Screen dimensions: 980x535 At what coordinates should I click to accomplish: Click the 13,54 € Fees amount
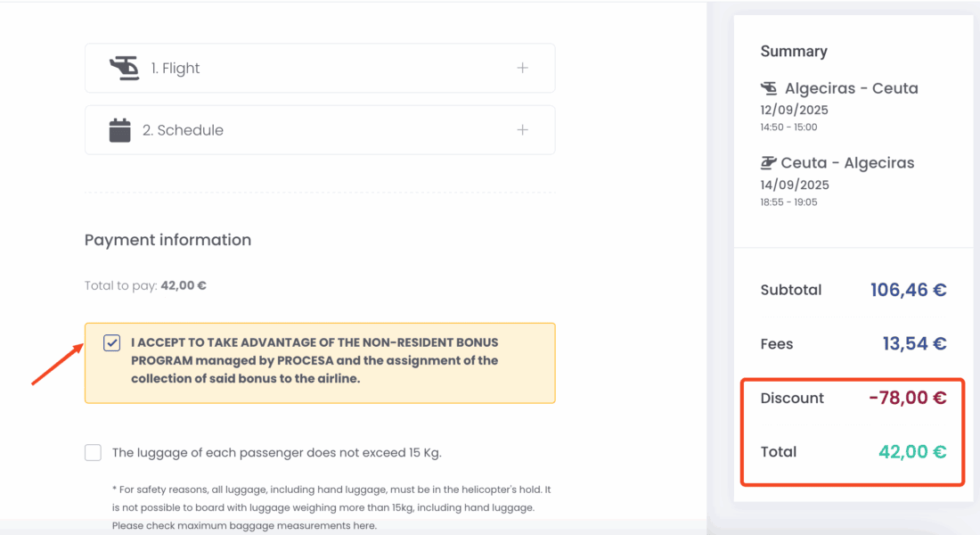[x=913, y=344]
